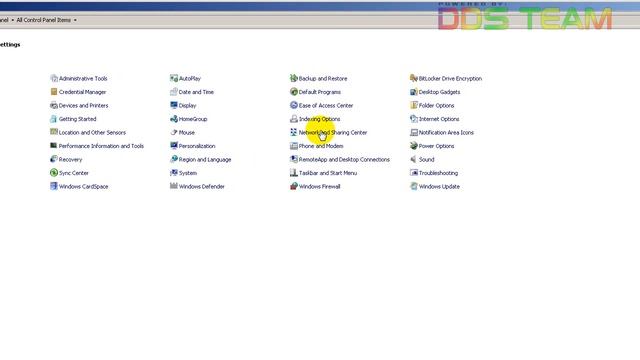
Task: Open the Notification Area Icons link
Action: tap(446, 132)
